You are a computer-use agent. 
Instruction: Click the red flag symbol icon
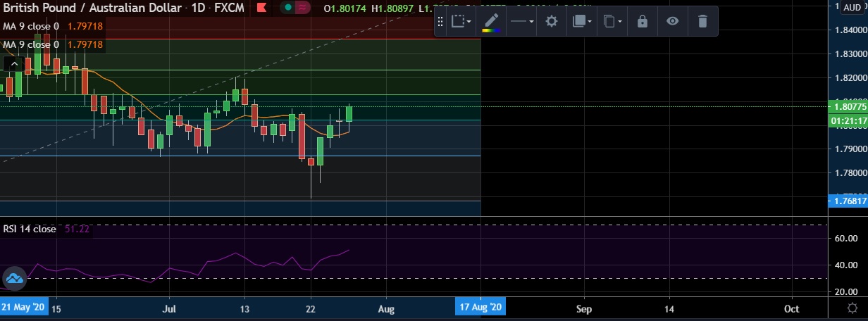tap(261, 8)
